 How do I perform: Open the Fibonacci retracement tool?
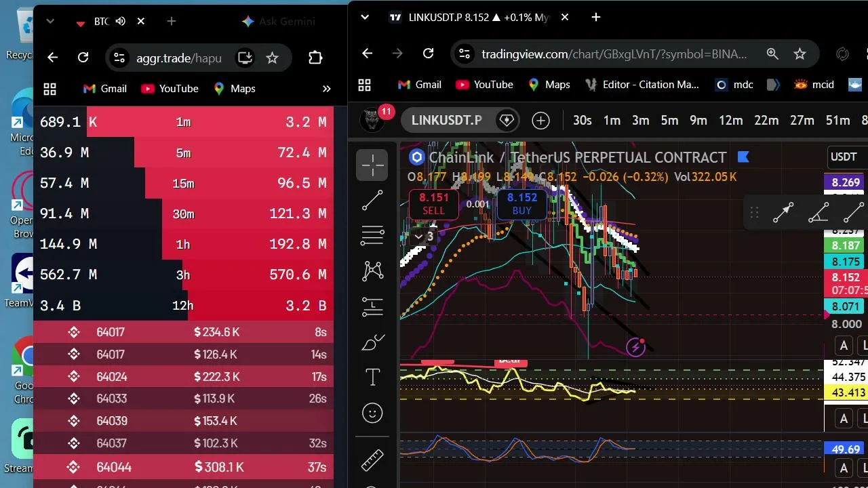[372, 235]
